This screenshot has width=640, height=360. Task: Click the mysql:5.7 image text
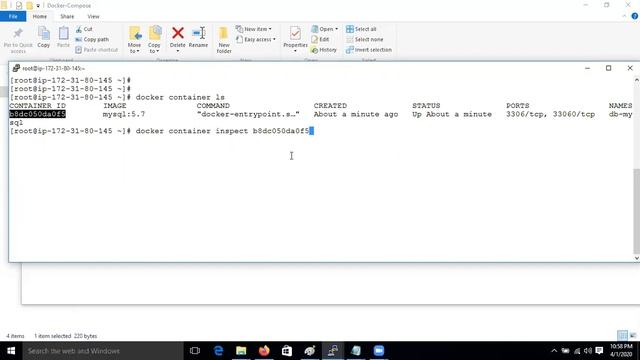pos(124,114)
